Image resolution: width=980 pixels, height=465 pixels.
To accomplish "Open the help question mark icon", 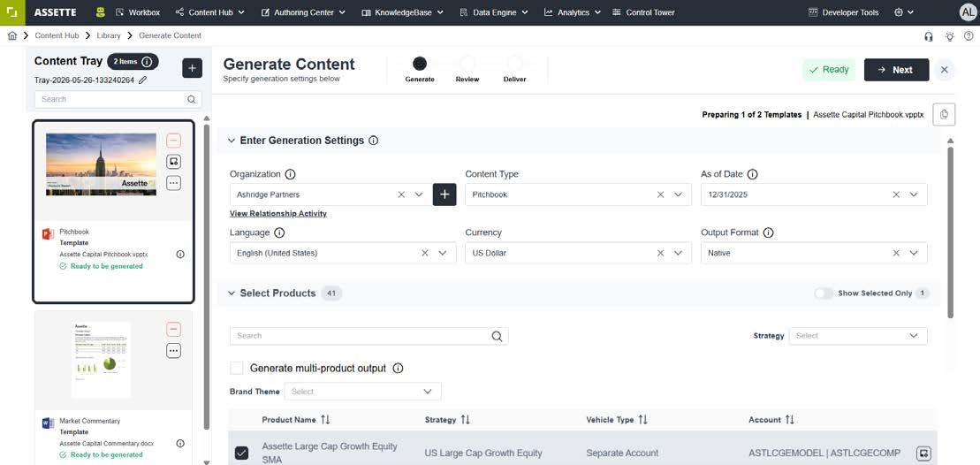I will point(969,36).
